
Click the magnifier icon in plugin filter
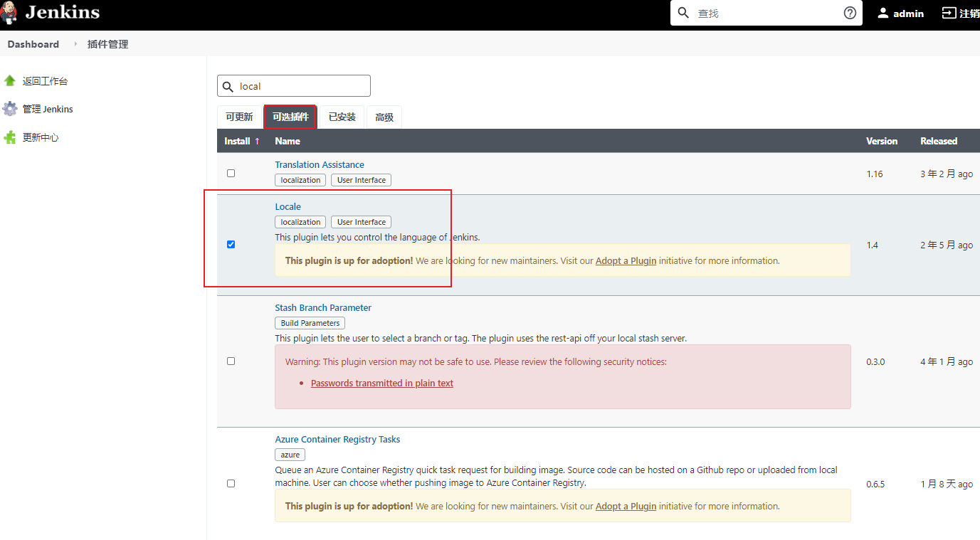pyautogui.click(x=228, y=86)
